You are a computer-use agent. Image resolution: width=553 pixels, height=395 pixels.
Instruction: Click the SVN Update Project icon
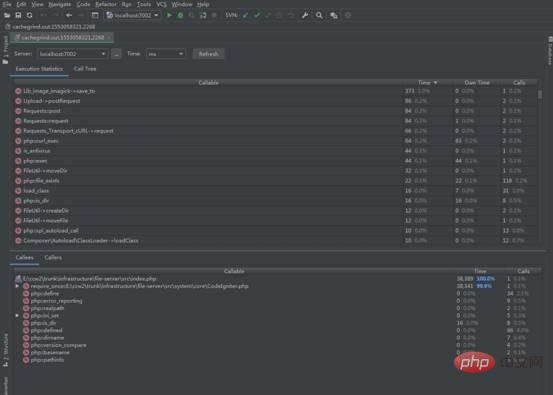(x=245, y=15)
